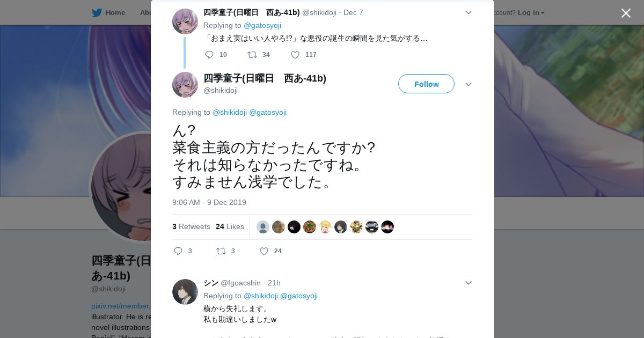This screenshot has height=338, width=644.
Task: Open more options chevron on Dec 7 tweet
Action: point(469,12)
